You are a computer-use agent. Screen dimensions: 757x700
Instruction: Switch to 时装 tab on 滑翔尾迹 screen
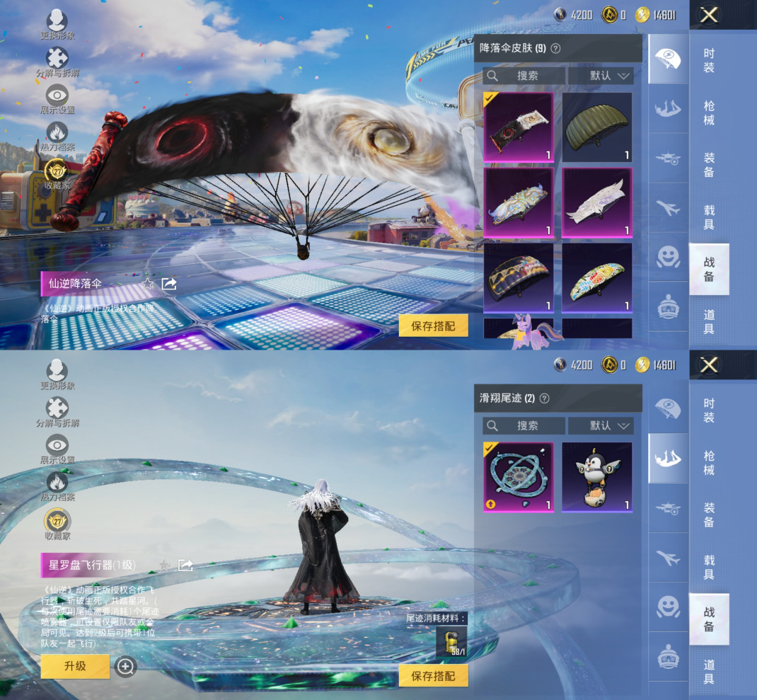pyautogui.click(x=709, y=411)
